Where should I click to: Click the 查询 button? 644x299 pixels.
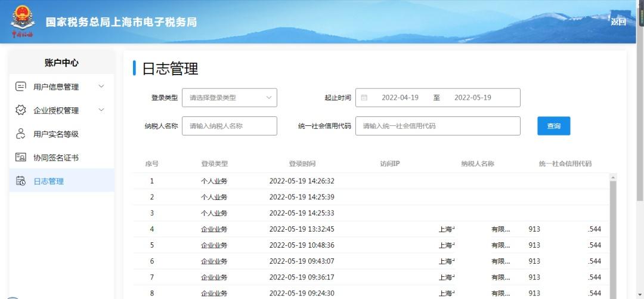(553, 126)
